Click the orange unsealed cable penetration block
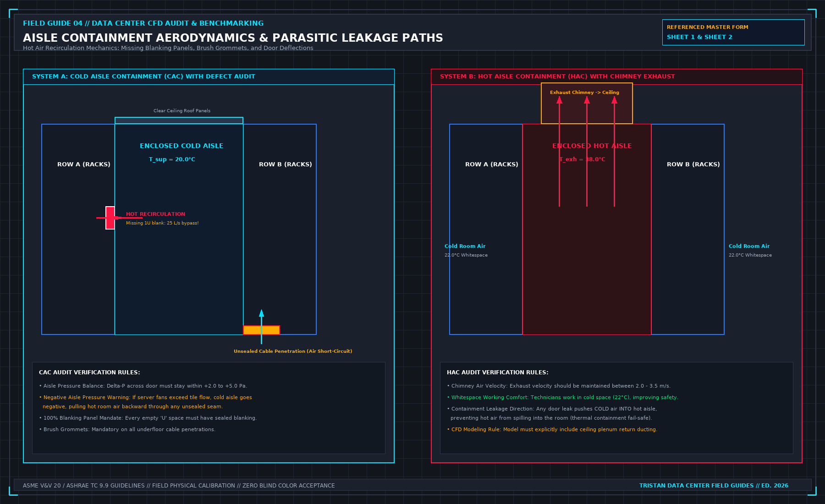This screenshot has height=504, width=825. click(x=261, y=330)
